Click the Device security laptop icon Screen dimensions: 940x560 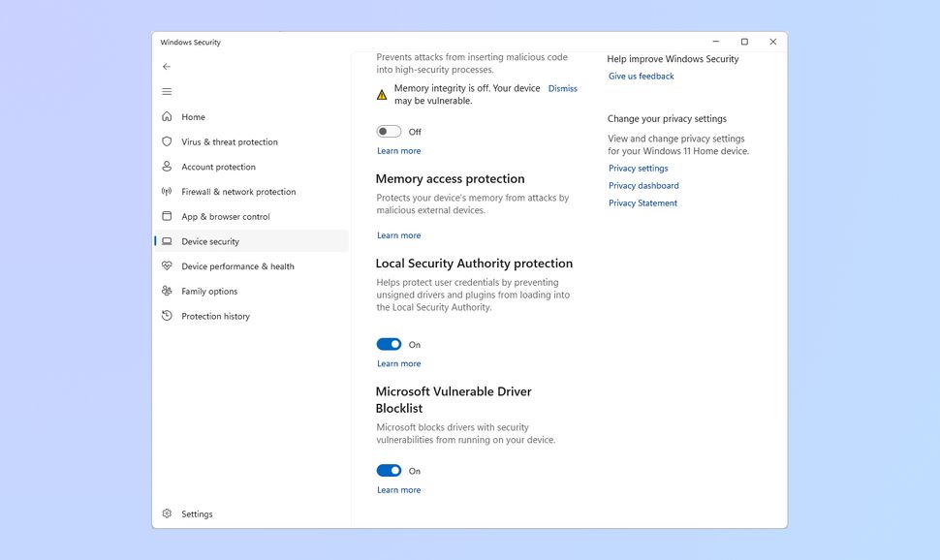[x=167, y=241]
